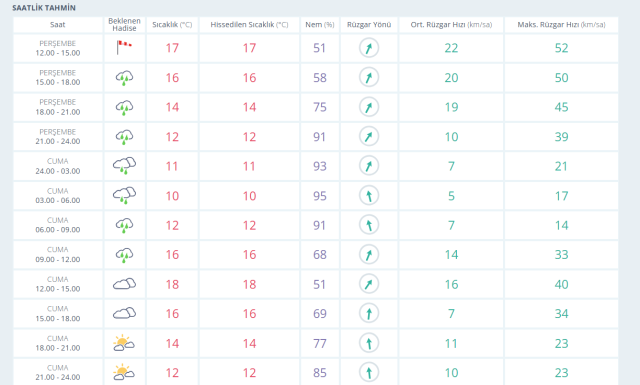Click the rain cloud icon for Cuma 09.00 - 12.00
The image size is (640, 385).
[124, 254]
